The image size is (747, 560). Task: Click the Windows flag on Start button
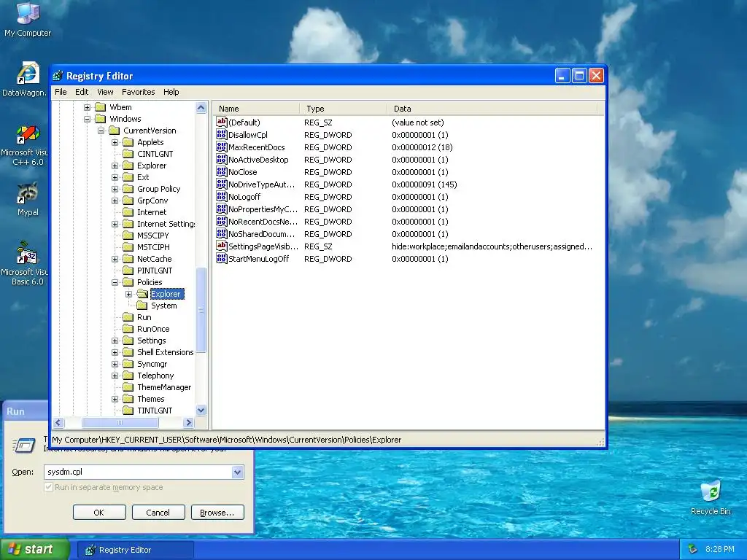click(x=15, y=550)
